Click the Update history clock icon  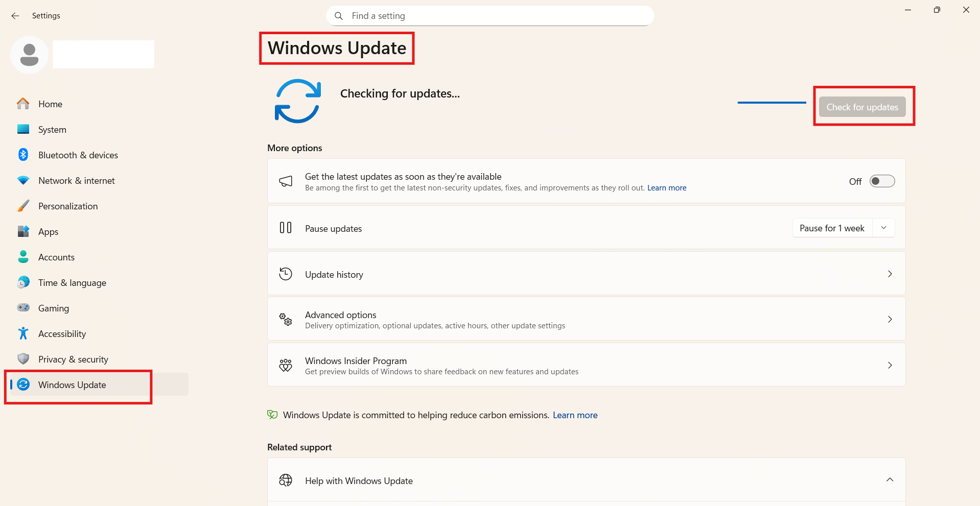[x=286, y=274]
